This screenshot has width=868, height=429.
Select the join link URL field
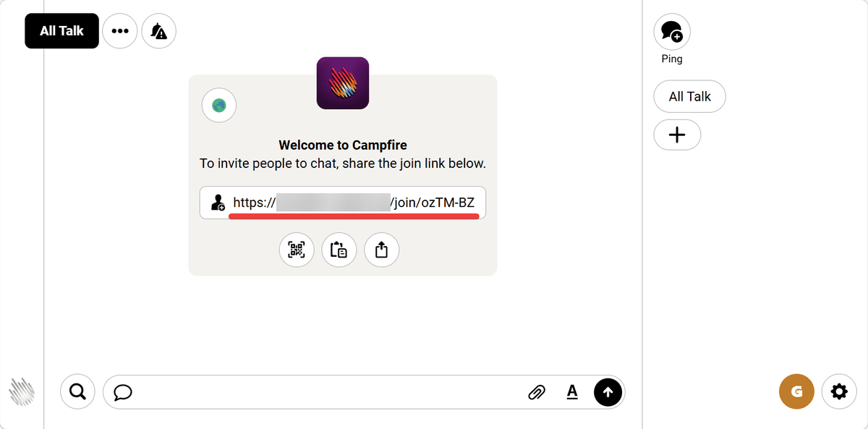[343, 203]
